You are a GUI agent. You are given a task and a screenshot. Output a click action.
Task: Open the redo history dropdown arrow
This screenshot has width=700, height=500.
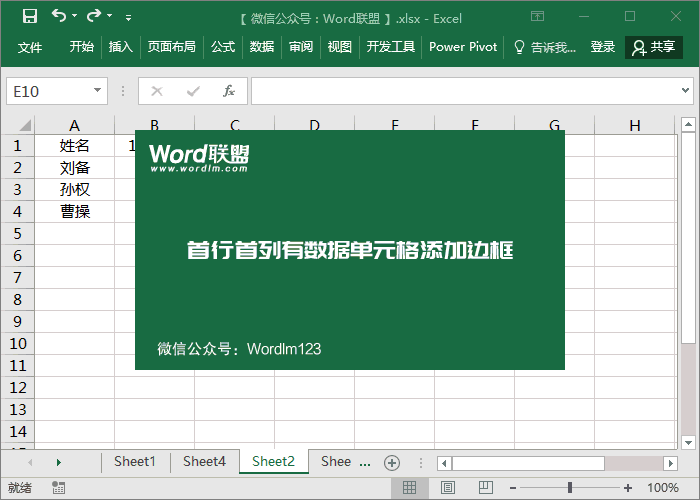(109, 16)
